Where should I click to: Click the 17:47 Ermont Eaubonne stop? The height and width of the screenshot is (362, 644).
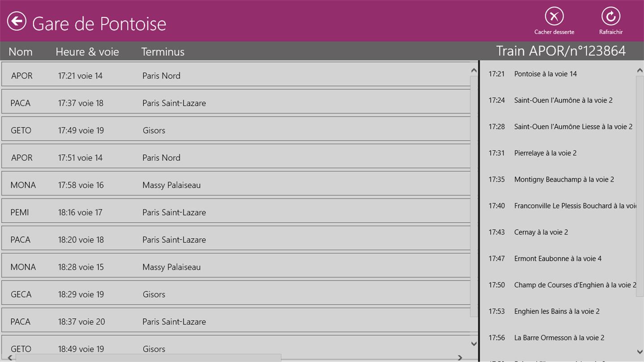coord(558,258)
